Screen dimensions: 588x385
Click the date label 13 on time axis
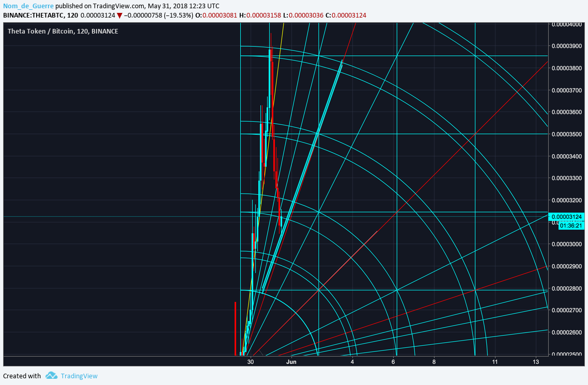coord(536,362)
